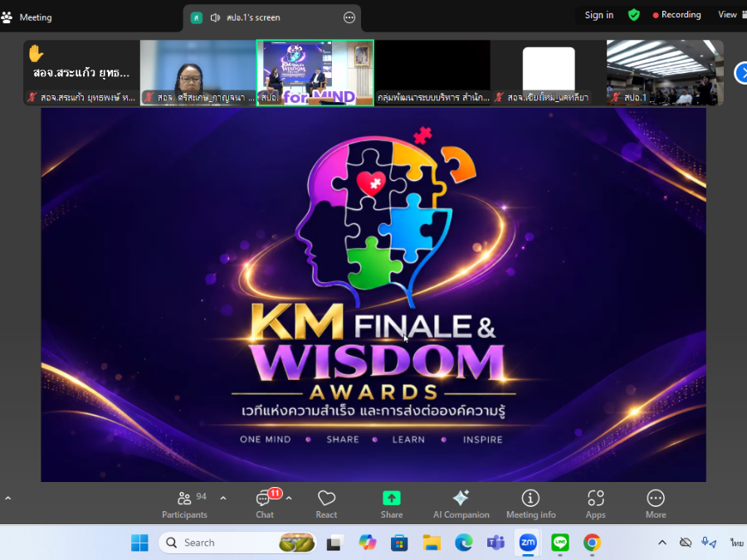
Task: Open Task View from the taskbar
Action: (x=335, y=543)
